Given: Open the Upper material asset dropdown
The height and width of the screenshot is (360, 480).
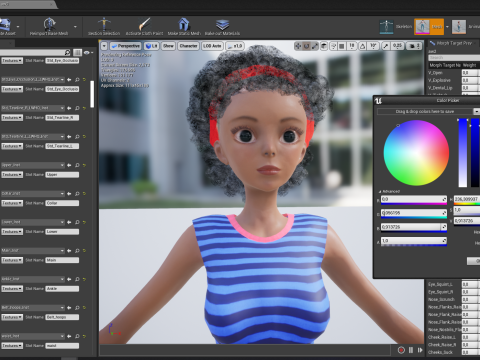Looking at the screenshot, I should (33, 165).
